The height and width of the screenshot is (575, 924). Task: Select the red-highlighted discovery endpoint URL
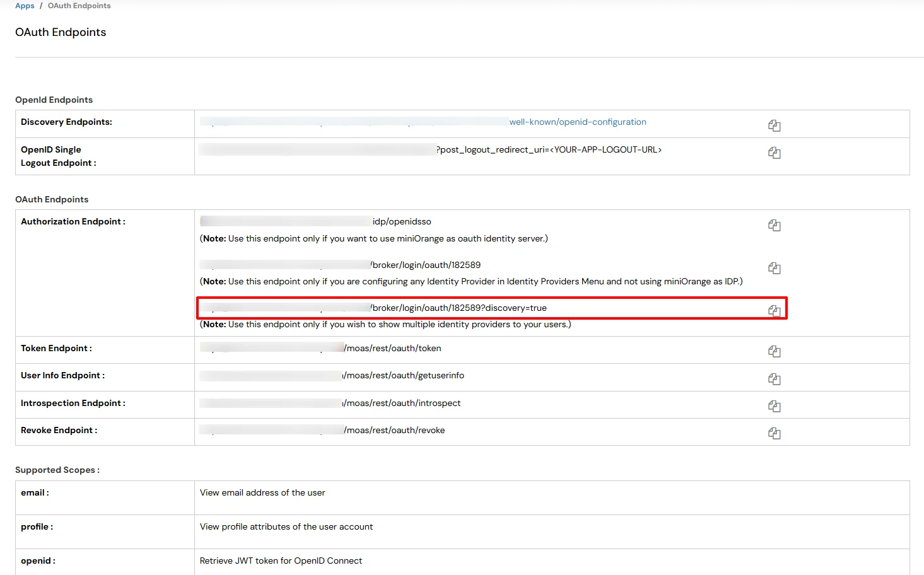[459, 308]
